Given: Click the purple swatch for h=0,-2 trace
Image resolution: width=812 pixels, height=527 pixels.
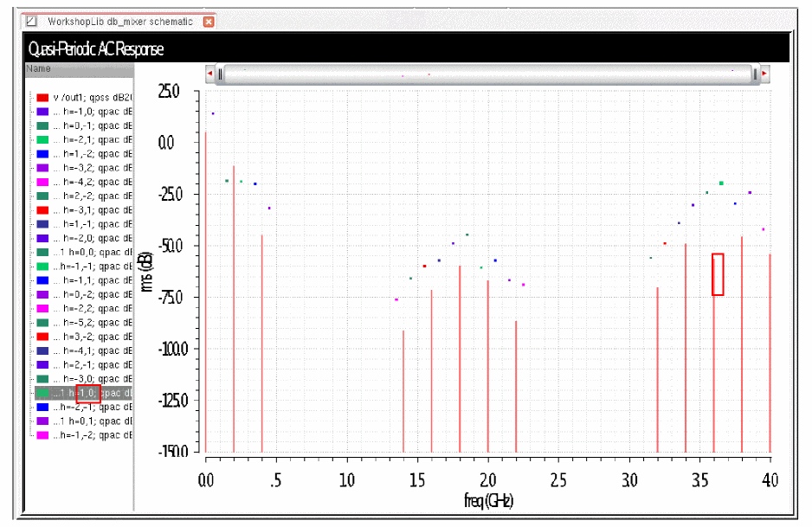Looking at the screenshot, I should (42, 294).
